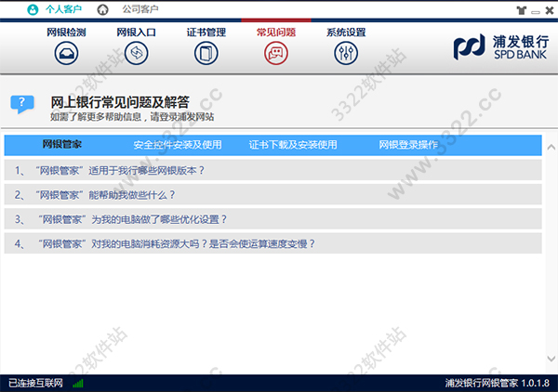
Task: Select the 网银登录操作 FAQ tab
Action: coord(408,145)
